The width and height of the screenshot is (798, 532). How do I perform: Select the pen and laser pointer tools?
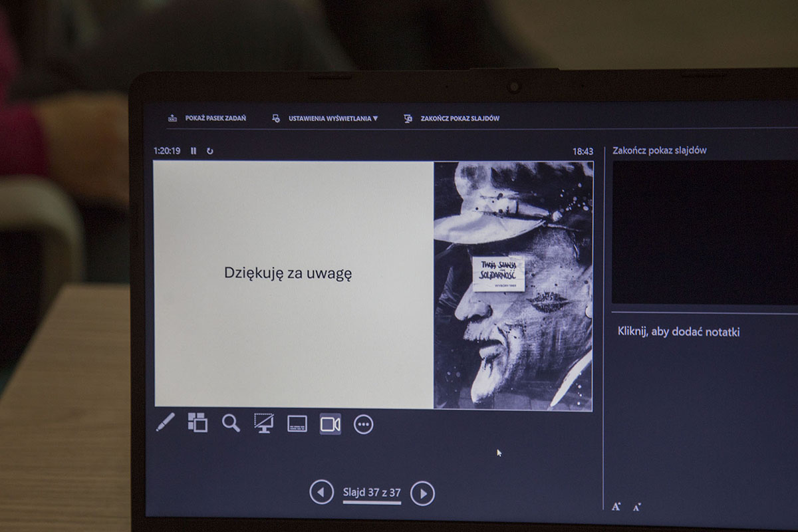(165, 423)
